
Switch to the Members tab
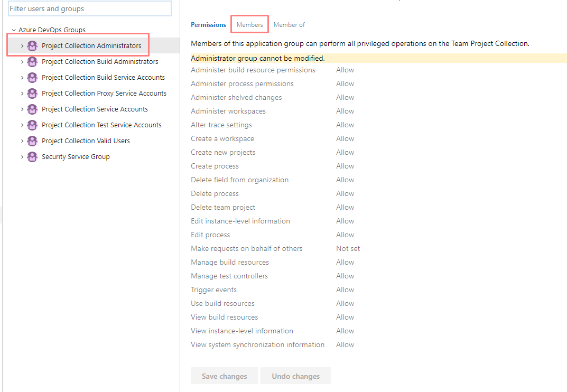tap(249, 25)
